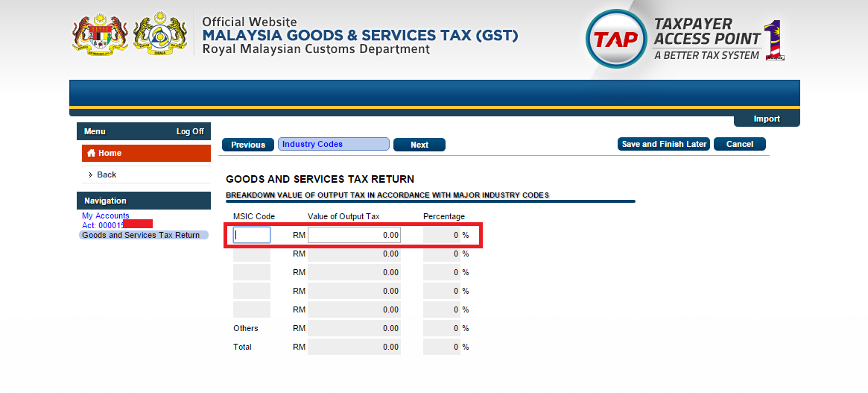
Task: Click the first Value of Output Tax field
Action: click(x=354, y=235)
